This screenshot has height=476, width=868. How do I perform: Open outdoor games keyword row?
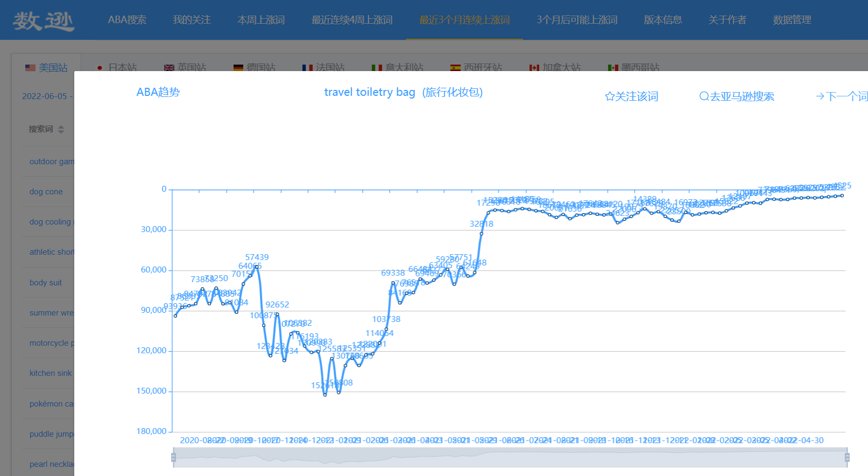click(52, 162)
